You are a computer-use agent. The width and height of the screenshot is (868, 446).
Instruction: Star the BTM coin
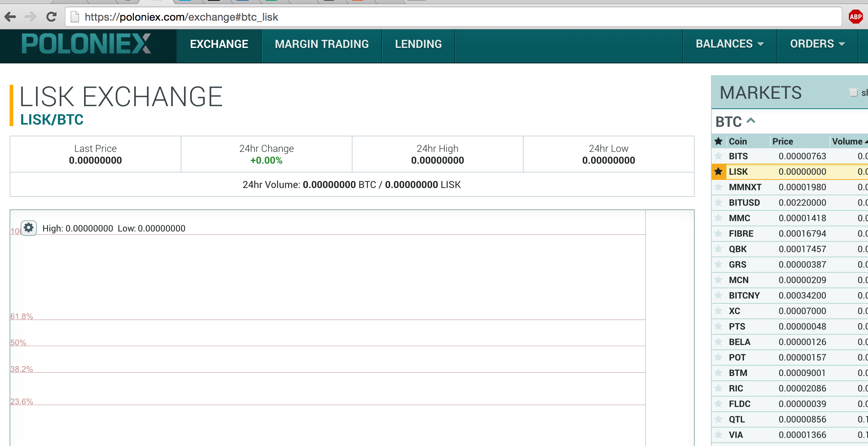[718, 373]
